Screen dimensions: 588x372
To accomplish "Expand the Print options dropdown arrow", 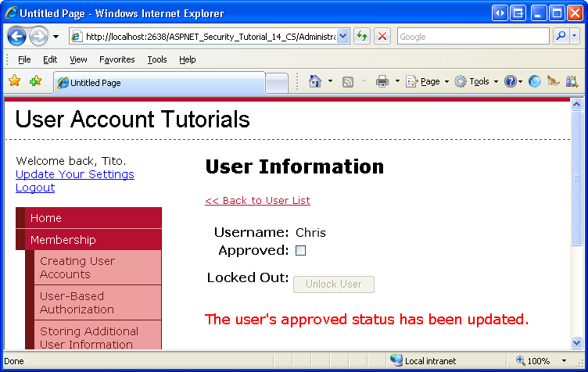I will coord(397,81).
